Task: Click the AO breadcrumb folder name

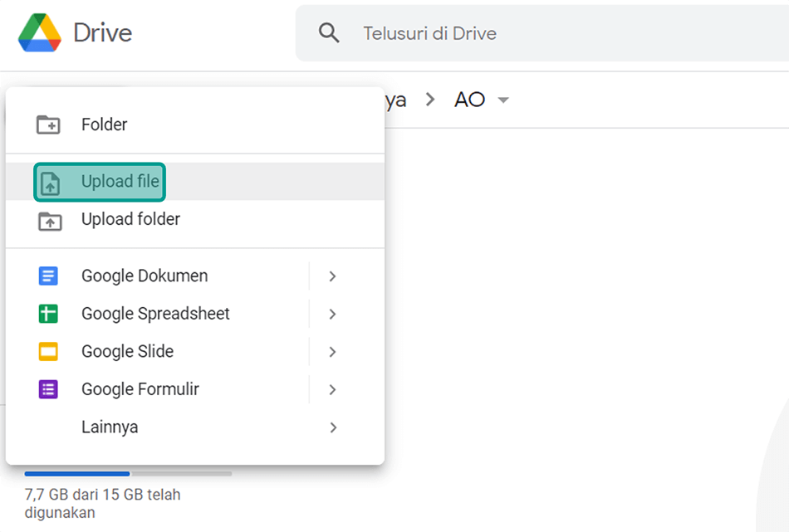Action: 469,100
